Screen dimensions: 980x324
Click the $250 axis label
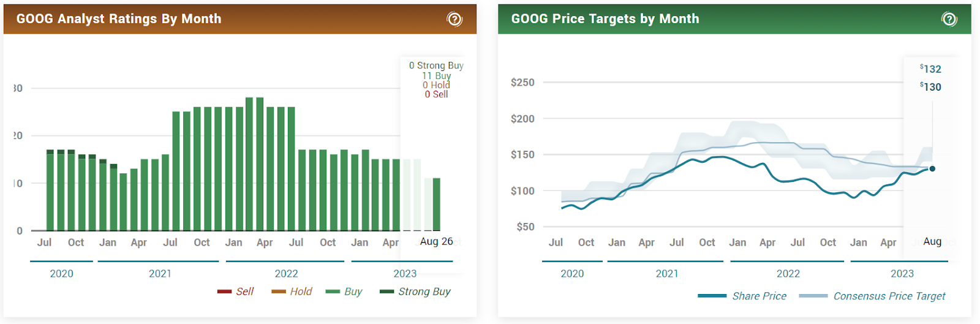tap(522, 82)
